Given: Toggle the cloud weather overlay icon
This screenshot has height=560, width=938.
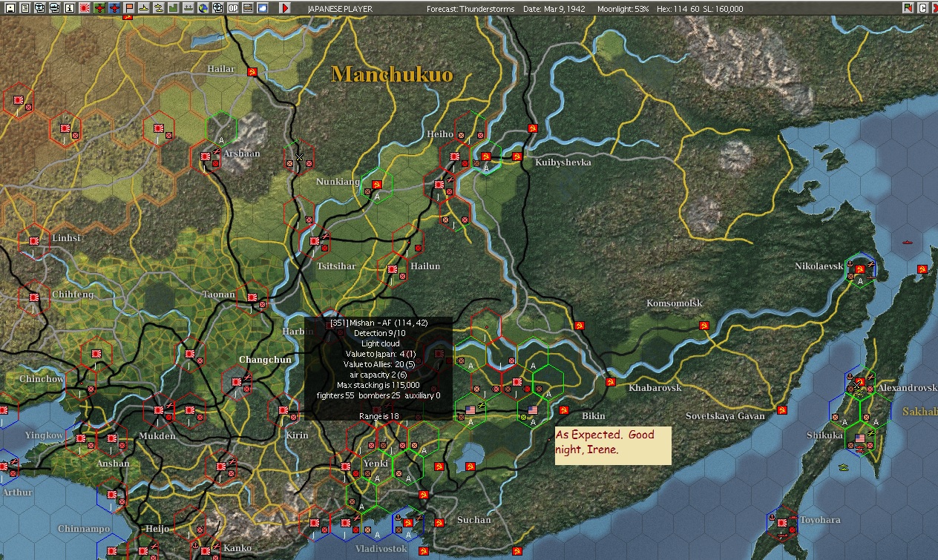Looking at the screenshot, I should [262, 8].
